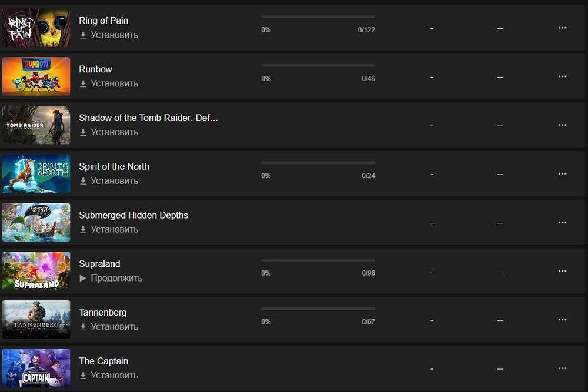Screen dimensions: 588x392
Task: Click the Tannenberg 0/67 achievements progress bar
Action: (x=318, y=309)
